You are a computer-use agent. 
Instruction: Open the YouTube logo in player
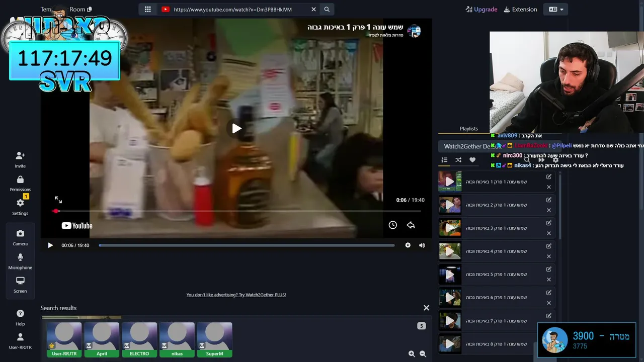(x=77, y=226)
